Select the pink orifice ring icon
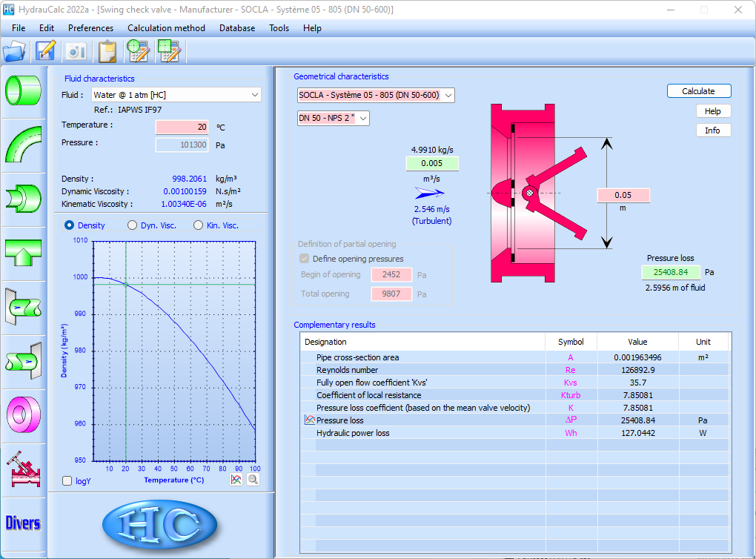Image resolution: width=756 pixels, height=559 pixels. pos(23,414)
